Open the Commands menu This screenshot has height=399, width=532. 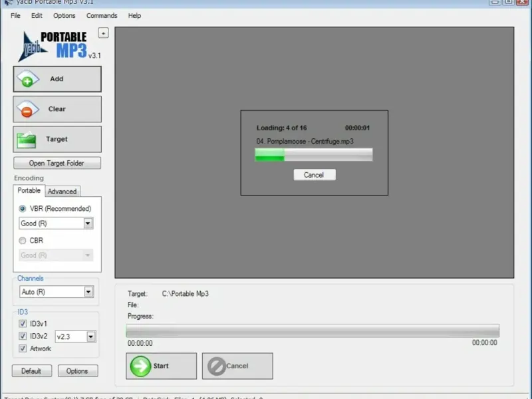[x=102, y=15]
